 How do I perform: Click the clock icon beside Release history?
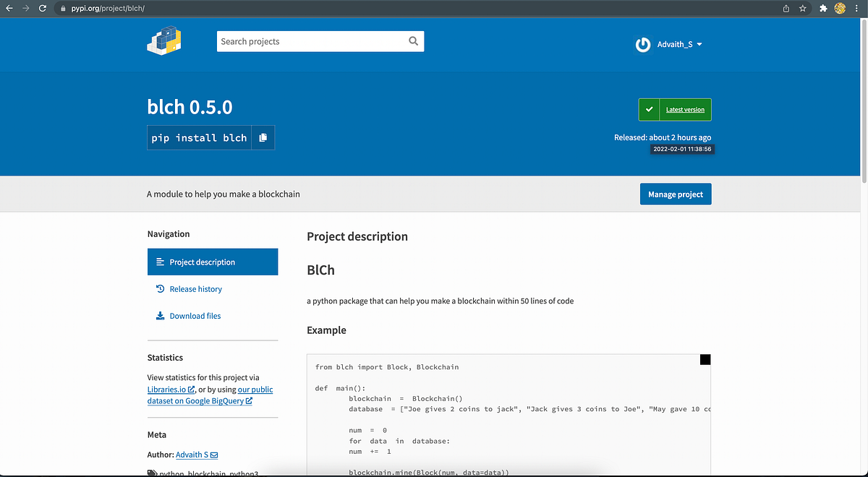pyautogui.click(x=160, y=288)
